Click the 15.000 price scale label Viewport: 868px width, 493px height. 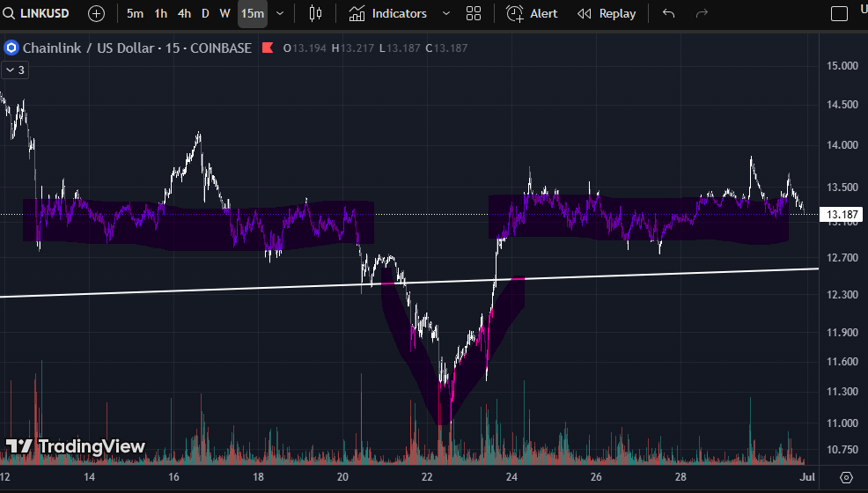click(842, 66)
